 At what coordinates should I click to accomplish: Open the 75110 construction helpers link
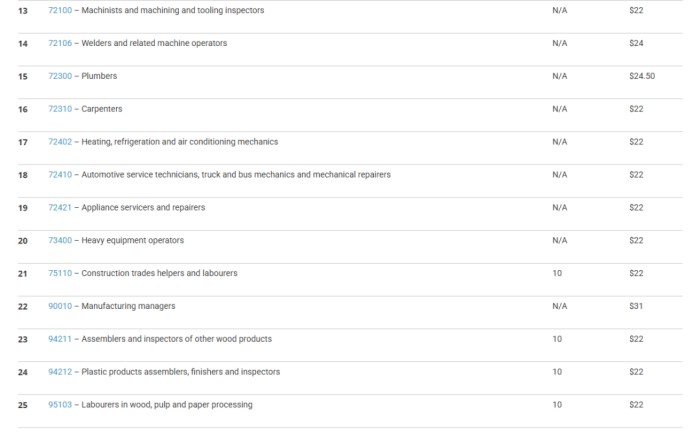59,273
